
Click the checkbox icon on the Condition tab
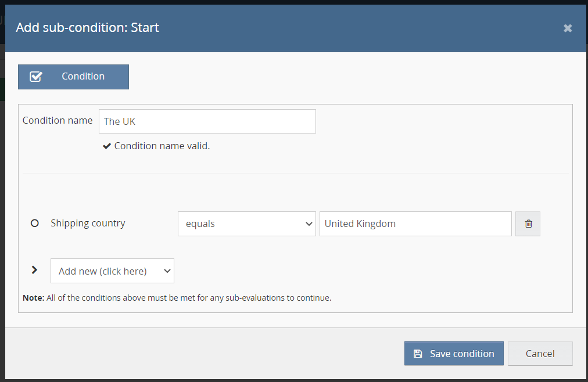36,77
